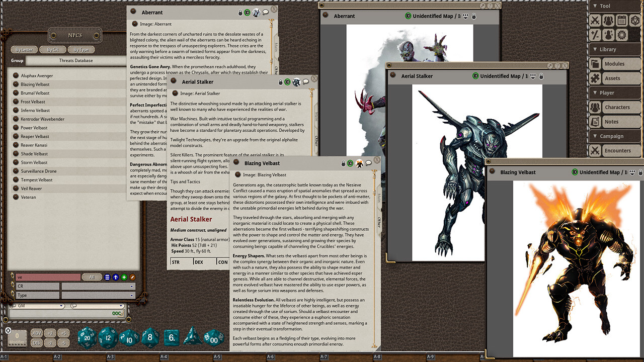Open the Options gear icon in the Tool sidebar

pos(621,34)
